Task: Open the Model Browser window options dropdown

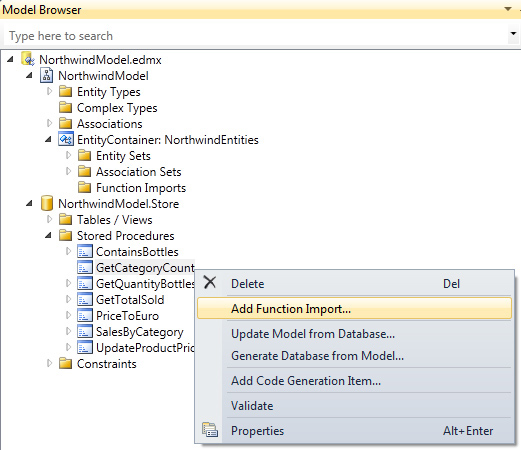Action: (x=508, y=9)
